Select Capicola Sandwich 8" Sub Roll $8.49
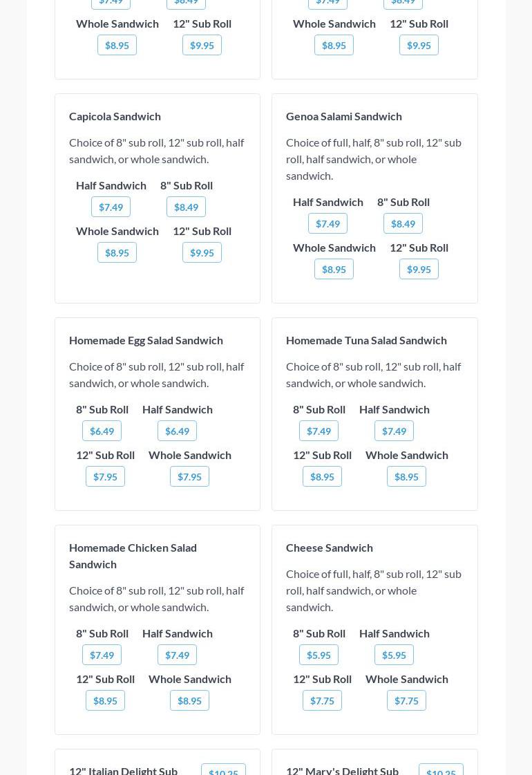The width and height of the screenshot is (532, 775). coord(186,207)
